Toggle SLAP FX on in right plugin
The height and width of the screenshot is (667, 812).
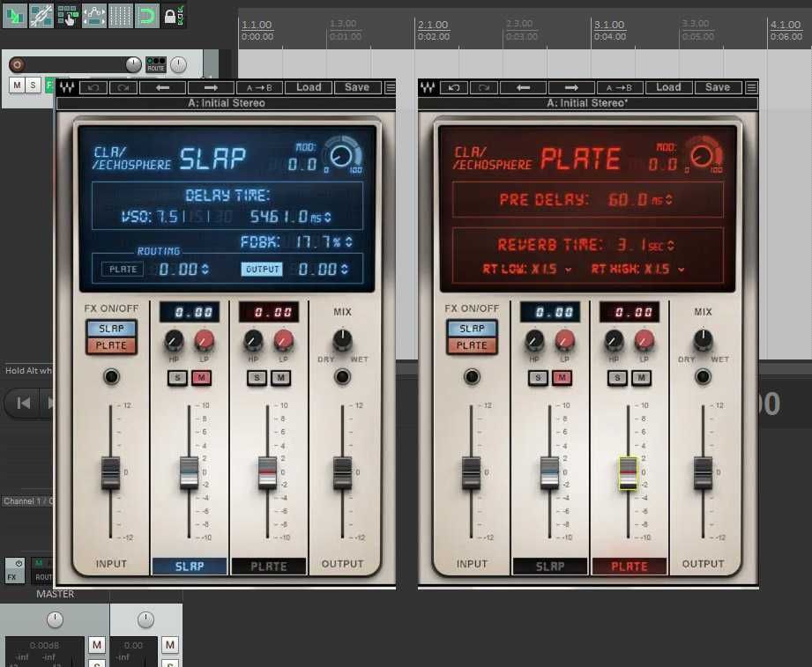472,328
